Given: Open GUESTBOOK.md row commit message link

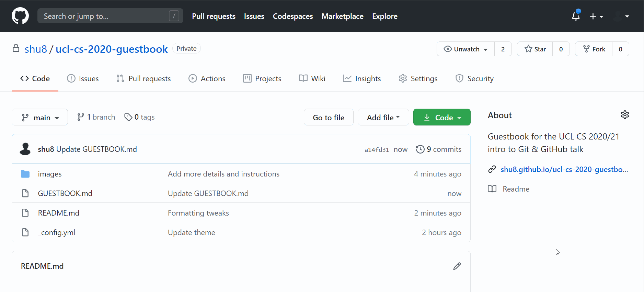Looking at the screenshot, I should click(x=208, y=193).
